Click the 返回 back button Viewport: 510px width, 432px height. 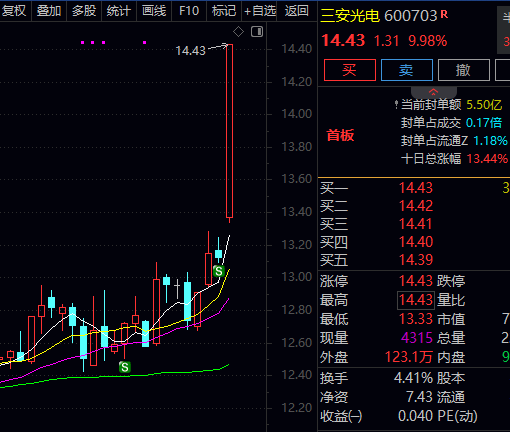296,11
